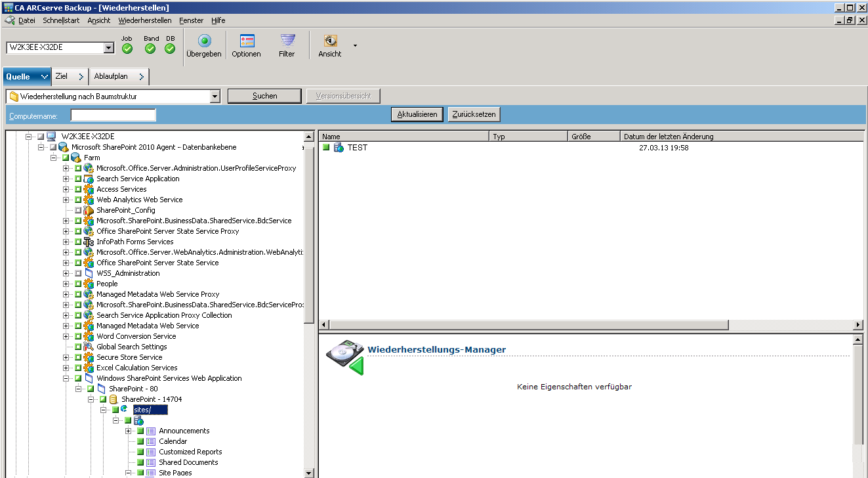868x478 pixels.
Task: Open the server name W2K3EE-X32DE dropdown
Action: [109, 48]
